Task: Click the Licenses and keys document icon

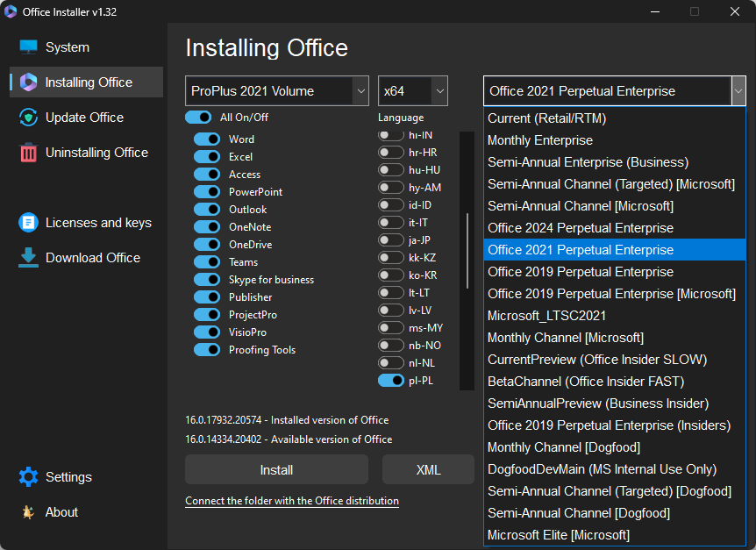Action: (x=28, y=222)
